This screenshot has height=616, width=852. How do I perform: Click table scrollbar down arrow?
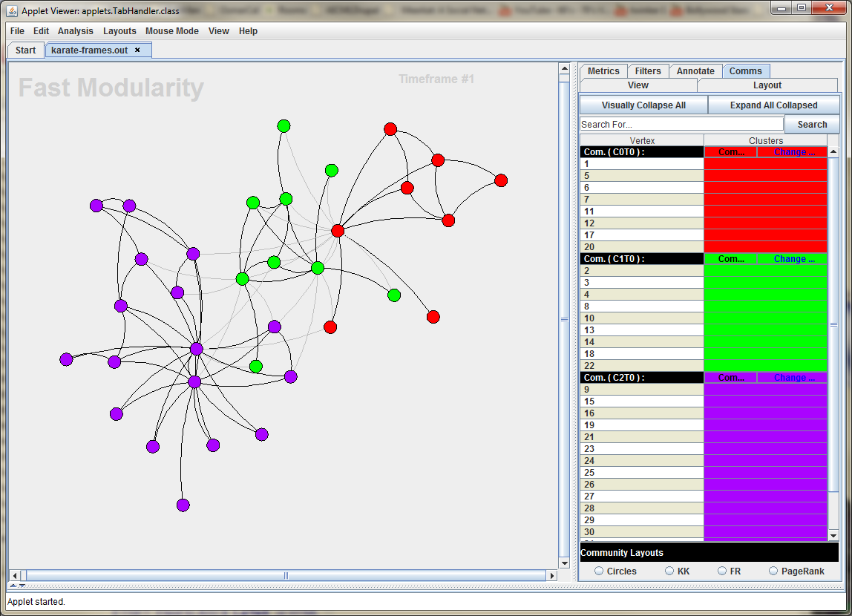[833, 536]
